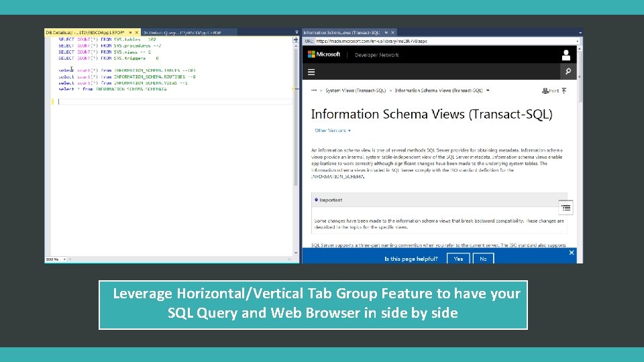Click the INFORMATION_SCHEMA.SCHEMATA query line
Viewport: 644px width, 362px height.
(113, 89)
